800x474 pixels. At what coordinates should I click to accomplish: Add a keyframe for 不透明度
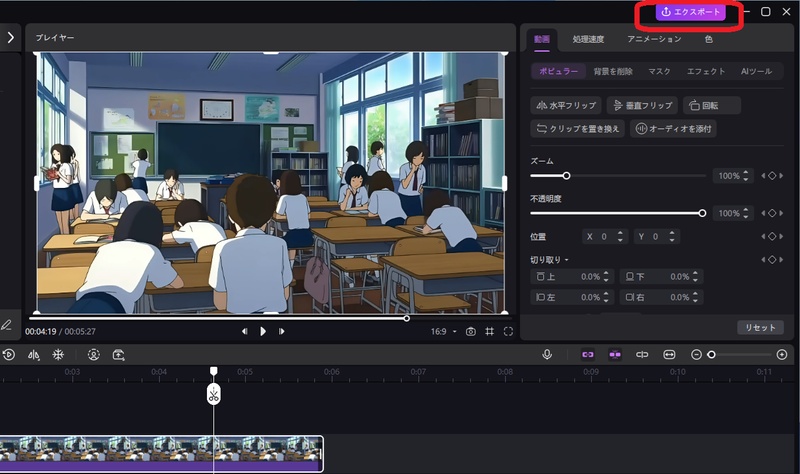(772, 213)
